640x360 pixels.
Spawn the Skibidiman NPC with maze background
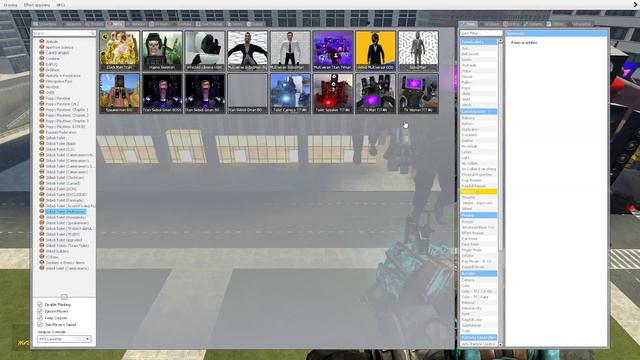418,51
